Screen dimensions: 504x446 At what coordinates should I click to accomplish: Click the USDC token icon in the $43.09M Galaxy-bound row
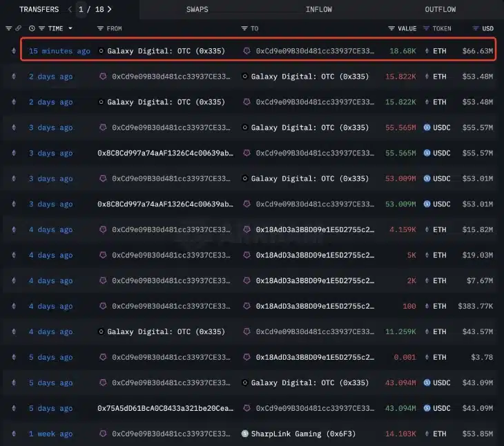(427, 382)
